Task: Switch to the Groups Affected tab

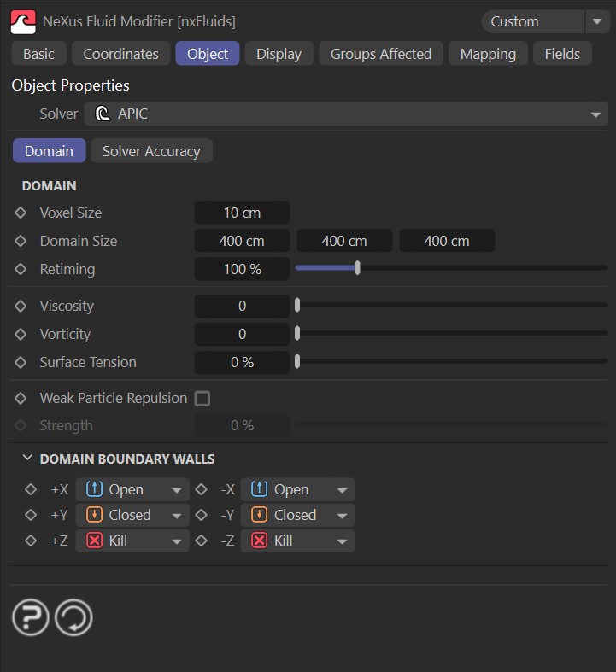Action: [380, 54]
